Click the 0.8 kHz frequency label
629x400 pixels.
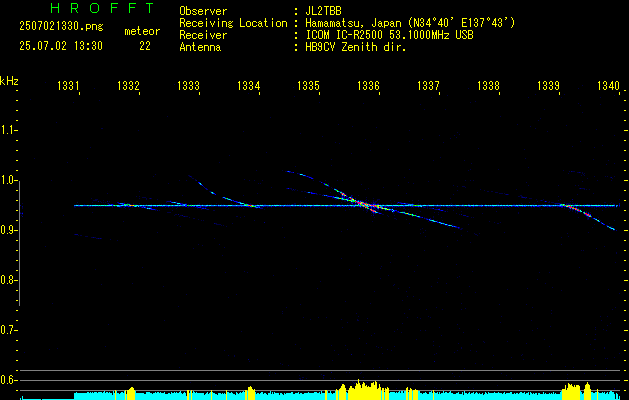coord(8,280)
